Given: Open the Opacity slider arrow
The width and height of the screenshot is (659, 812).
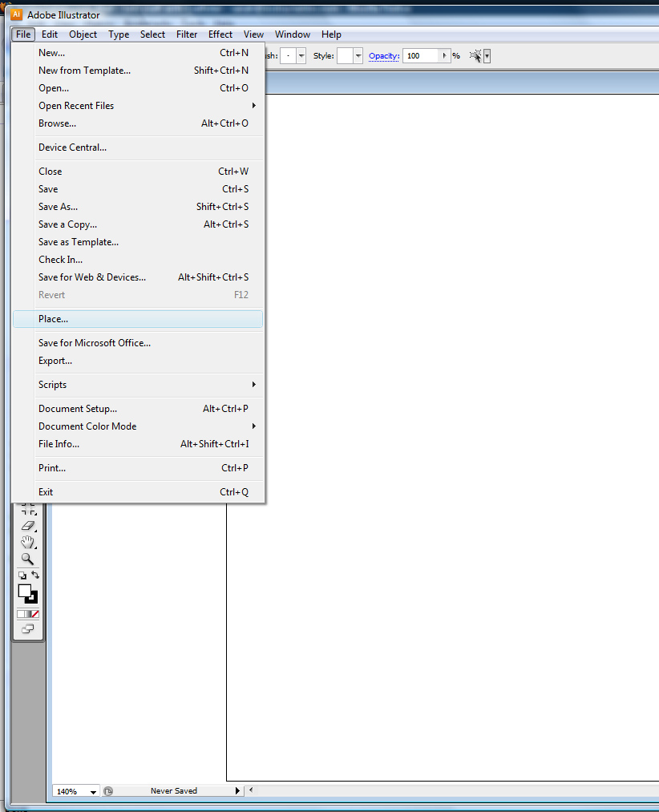Looking at the screenshot, I should point(444,56).
